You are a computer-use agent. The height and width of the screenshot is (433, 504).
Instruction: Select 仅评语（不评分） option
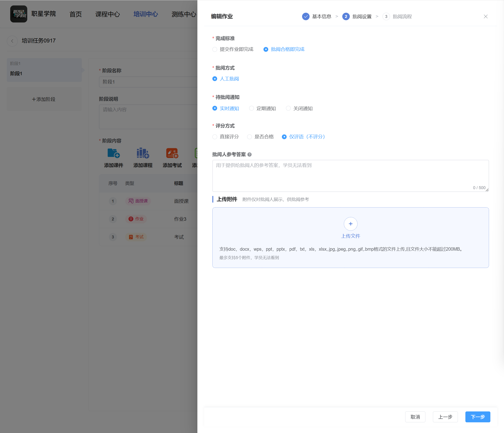pyautogui.click(x=303, y=137)
